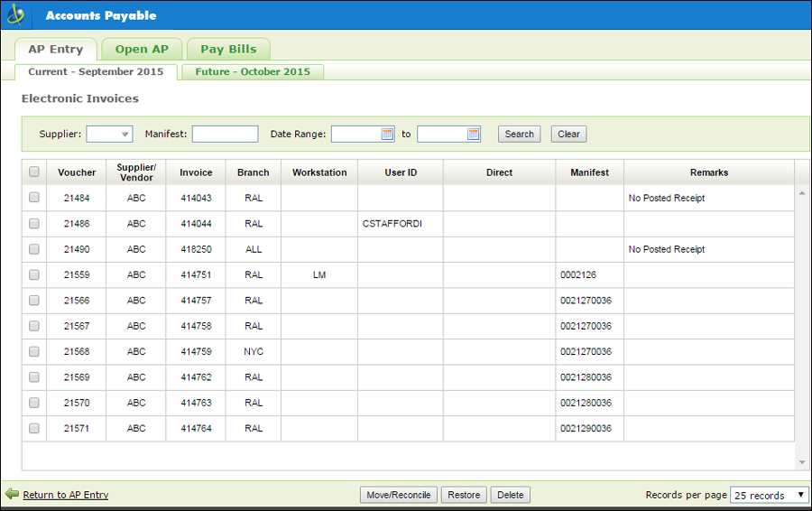Click the Accounts Payable logo icon

16,15
